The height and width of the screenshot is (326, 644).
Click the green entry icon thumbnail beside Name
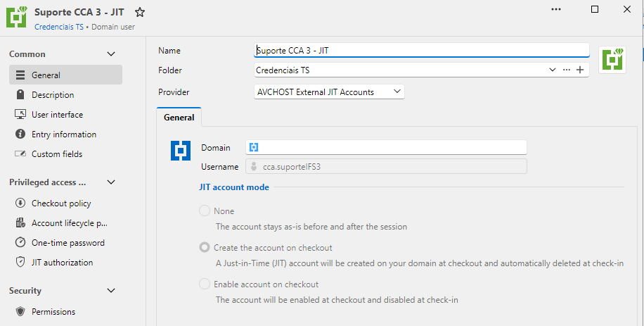coord(612,60)
